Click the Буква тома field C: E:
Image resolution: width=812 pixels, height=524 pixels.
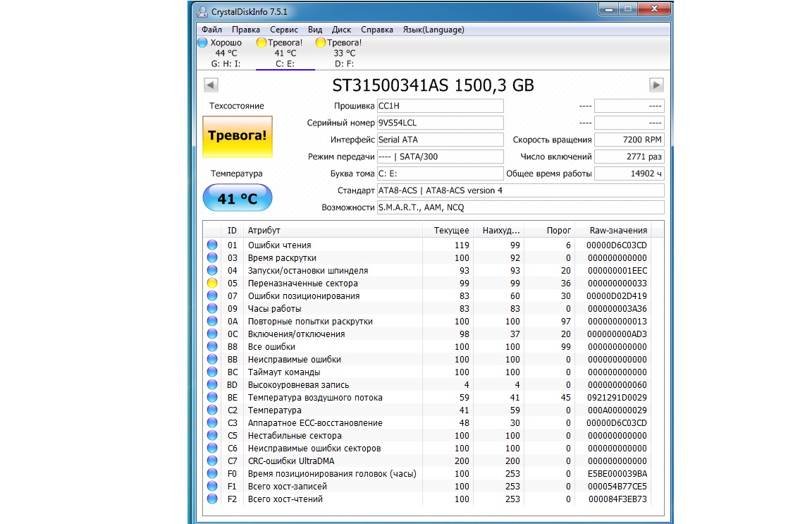point(440,173)
